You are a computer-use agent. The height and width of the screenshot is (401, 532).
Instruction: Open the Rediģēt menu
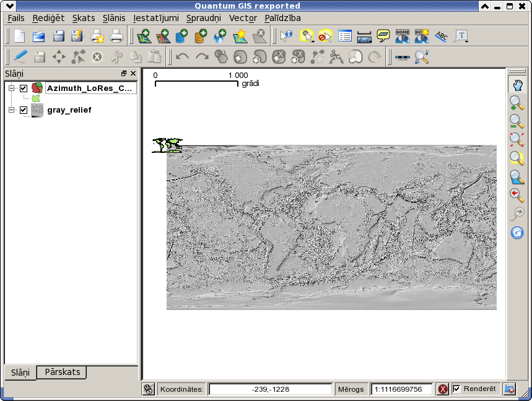tap(48, 18)
